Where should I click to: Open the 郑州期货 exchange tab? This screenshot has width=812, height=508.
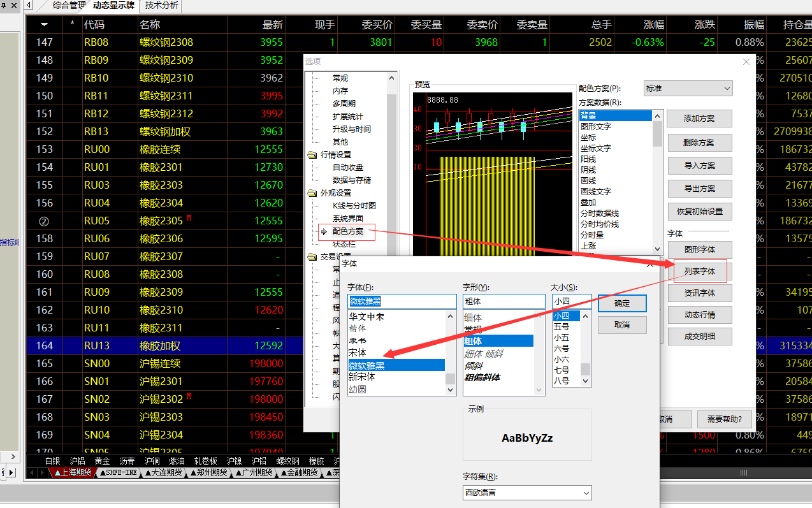208,473
